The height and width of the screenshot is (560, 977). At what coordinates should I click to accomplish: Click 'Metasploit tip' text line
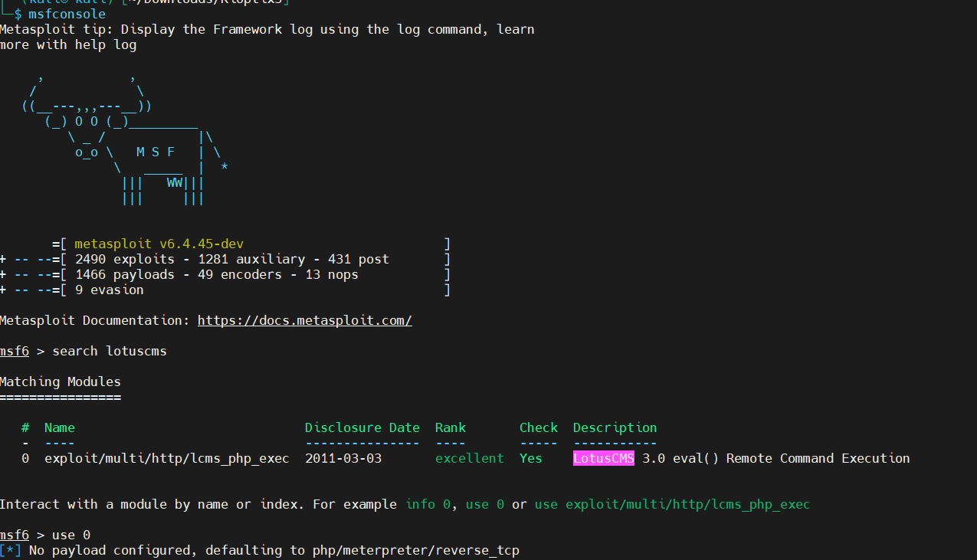click(267, 29)
